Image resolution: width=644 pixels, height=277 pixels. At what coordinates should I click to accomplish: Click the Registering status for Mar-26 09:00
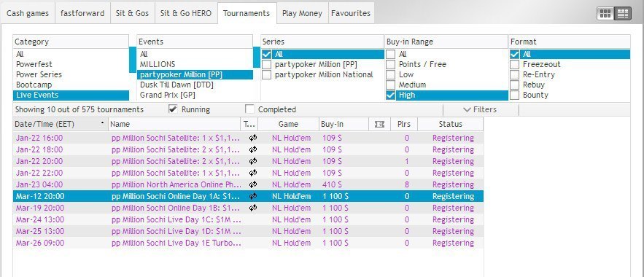point(453,243)
